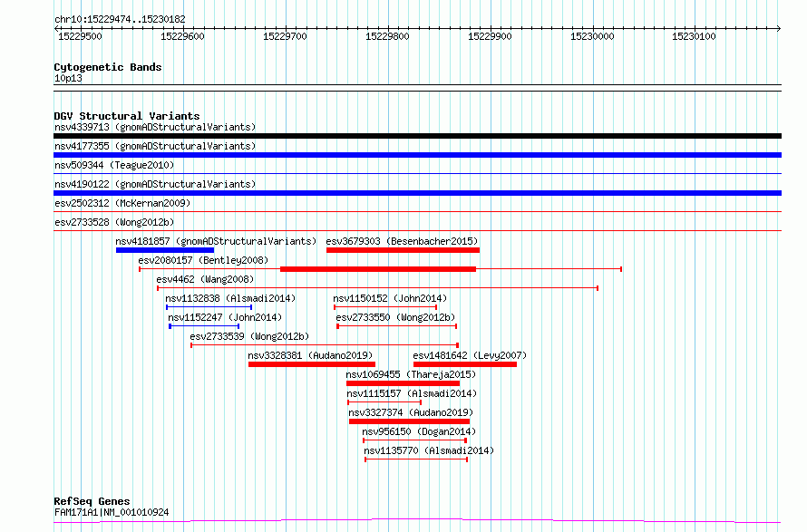This screenshot has height=532, width=807.
Task: Click the red esv3679303 variant bar
Action: pos(403,250)
